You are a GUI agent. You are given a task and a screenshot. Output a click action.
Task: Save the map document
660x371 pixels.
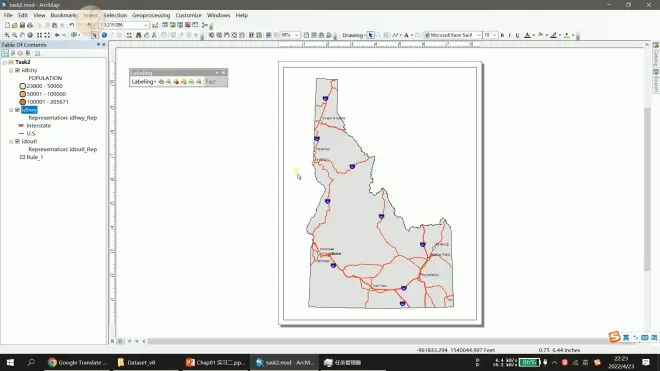22,25
